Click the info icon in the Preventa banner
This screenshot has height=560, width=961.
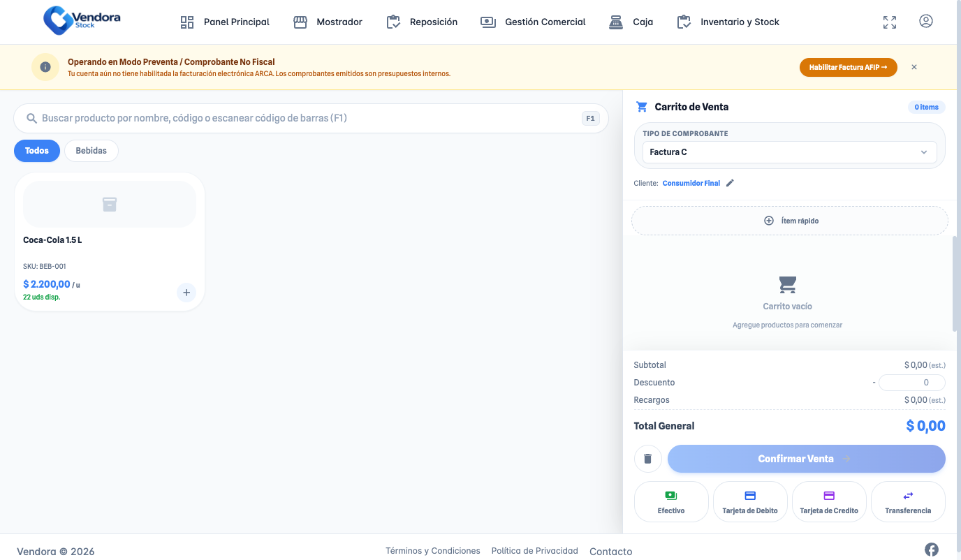pyautogui.click(x=45, y=67)
